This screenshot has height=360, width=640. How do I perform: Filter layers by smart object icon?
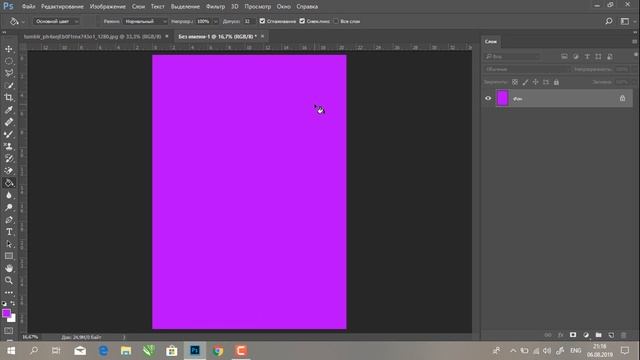(610, 57)
